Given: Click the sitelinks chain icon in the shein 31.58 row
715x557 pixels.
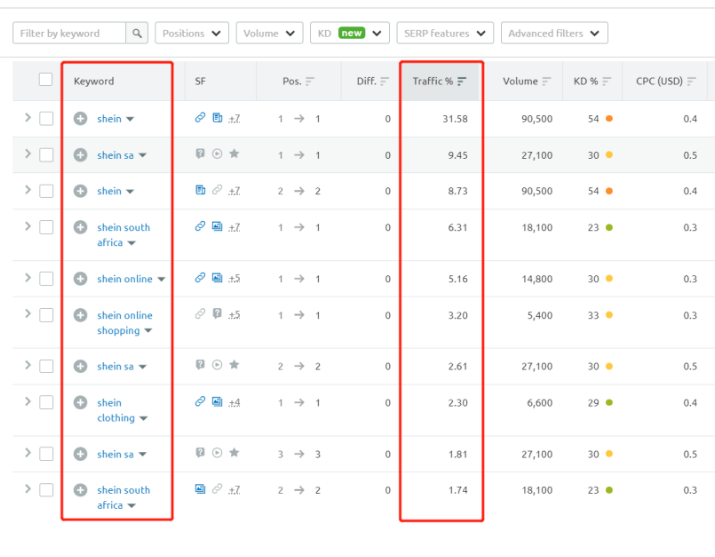Looking at the screenshot, I should (x=200, y=118).
